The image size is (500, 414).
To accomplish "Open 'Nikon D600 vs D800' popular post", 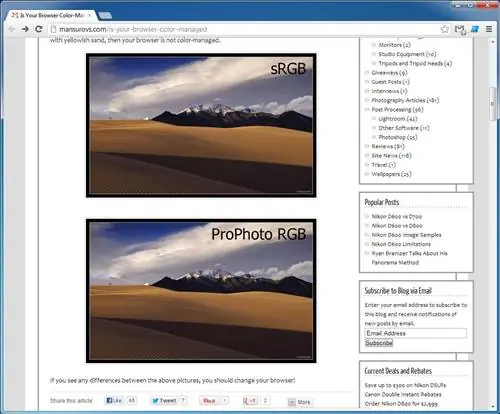I will tap(397, 226).
